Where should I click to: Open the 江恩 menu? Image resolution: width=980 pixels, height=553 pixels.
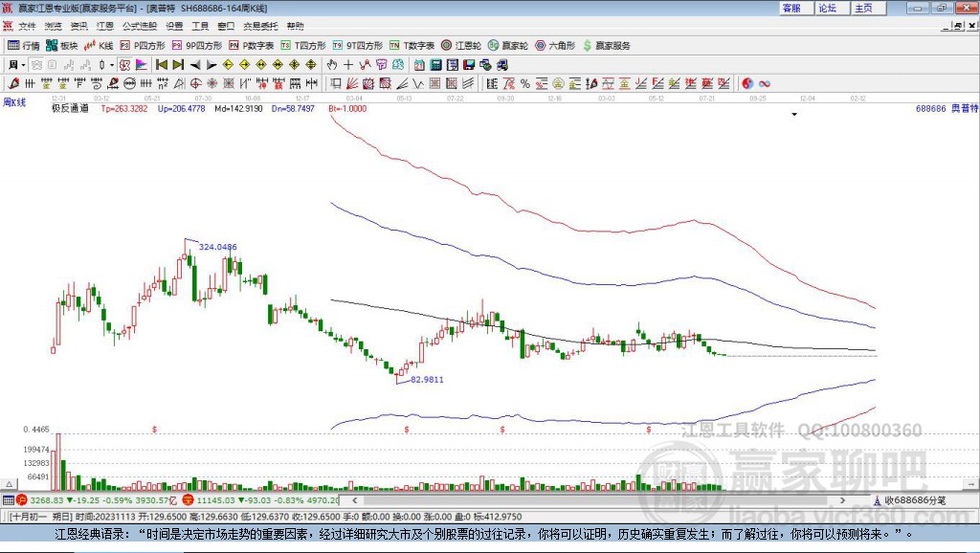[105, 26]
